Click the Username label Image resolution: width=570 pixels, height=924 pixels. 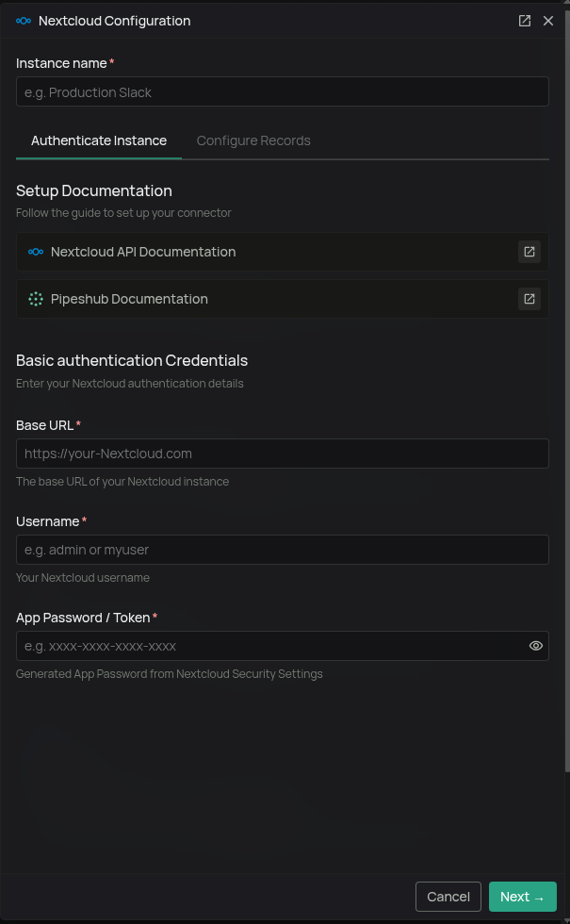tap(48, 521)
